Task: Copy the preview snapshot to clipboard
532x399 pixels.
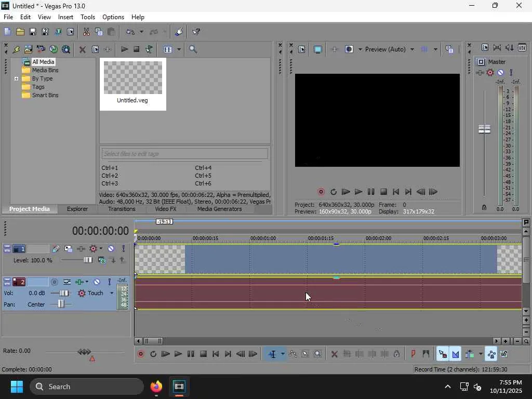Action: pos(449,49)
